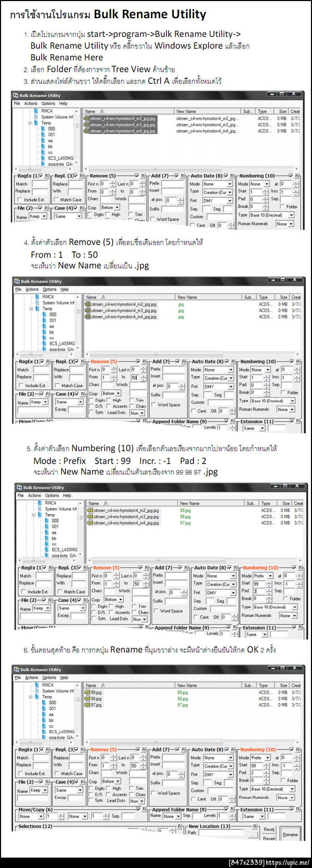This screenshot has height=868, width=312.
Task: Click Name column sort arrow in first screenshot
Action: tap(102, 111)
